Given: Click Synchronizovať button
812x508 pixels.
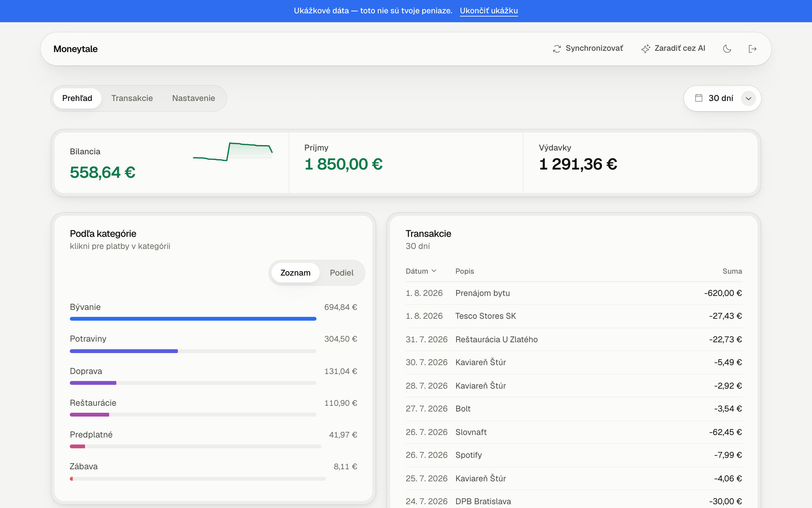Looking at the screenshot, I should tap(588, 48).
